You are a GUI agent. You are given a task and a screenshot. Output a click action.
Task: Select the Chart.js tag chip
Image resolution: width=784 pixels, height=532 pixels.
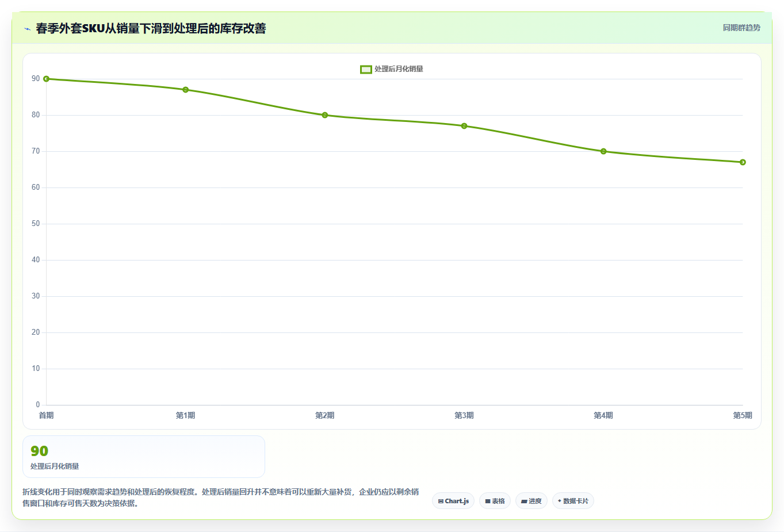453,501
